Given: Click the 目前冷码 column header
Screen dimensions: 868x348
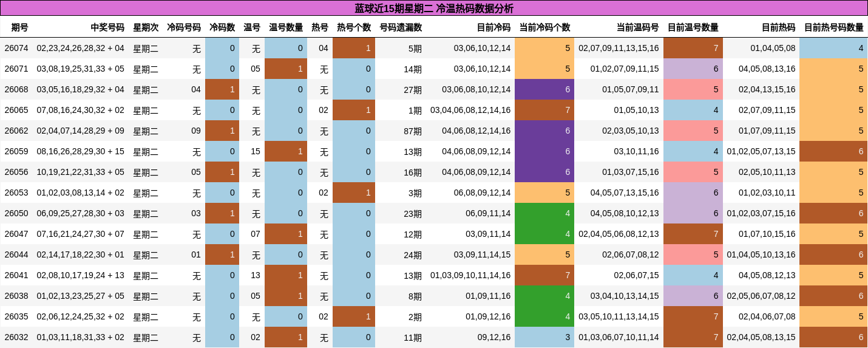Looking at the screenshot, I should click(493, 27).
